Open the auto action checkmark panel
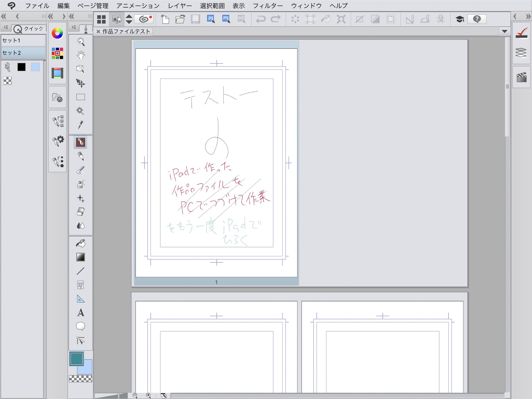This screenshot has height=399, width=532. [x=522, y=33]
